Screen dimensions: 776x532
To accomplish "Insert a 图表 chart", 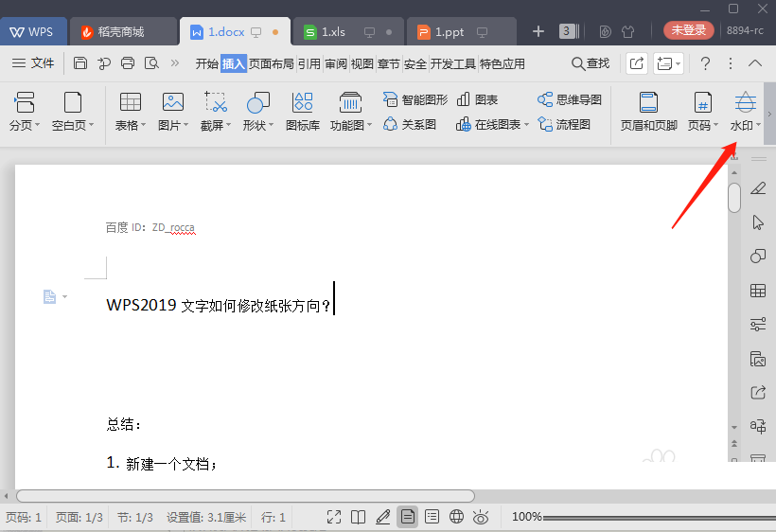I will (477, 100).
